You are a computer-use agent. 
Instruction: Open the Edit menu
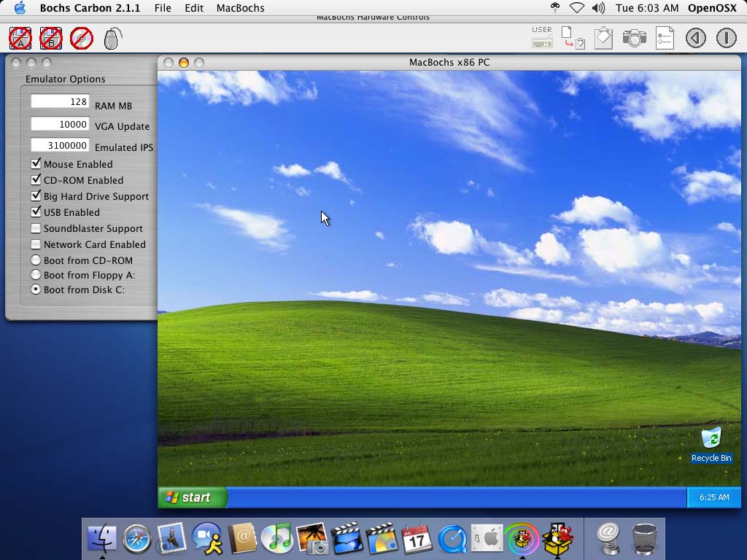(x=194, y=8)
